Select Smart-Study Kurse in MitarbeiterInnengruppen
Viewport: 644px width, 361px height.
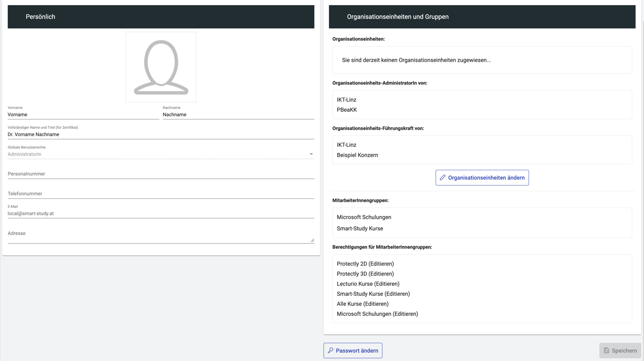click(x=360, y=229)
